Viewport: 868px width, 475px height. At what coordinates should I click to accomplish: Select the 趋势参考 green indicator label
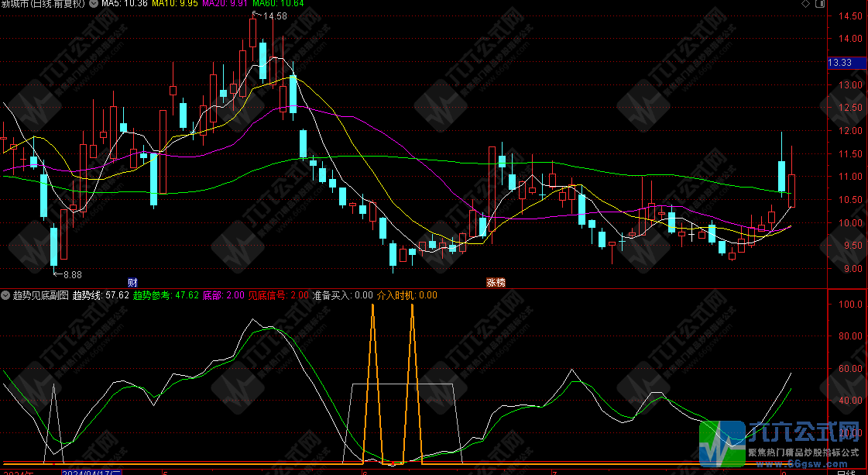click(x=166, y=295)
